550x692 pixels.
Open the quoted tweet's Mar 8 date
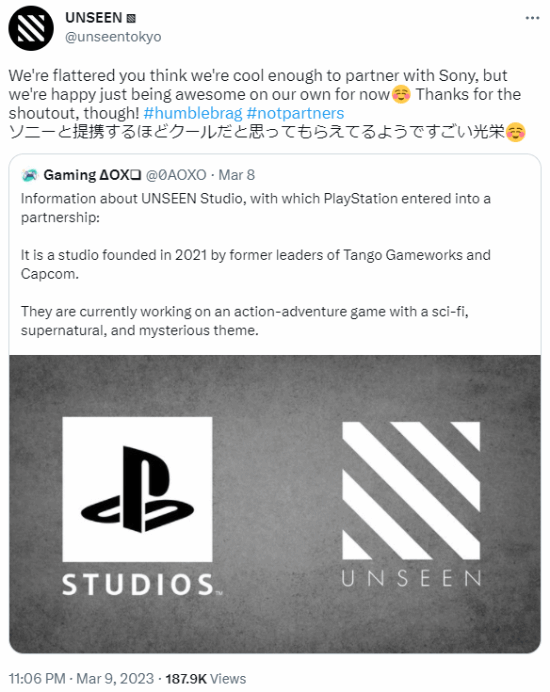[x=237, y=175]
